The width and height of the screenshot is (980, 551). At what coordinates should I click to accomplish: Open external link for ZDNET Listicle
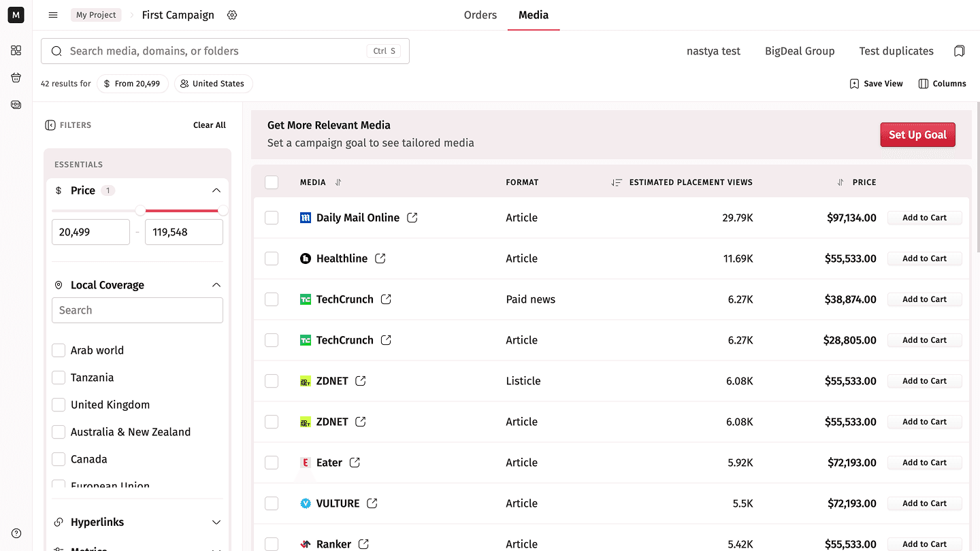coord(361,381)
